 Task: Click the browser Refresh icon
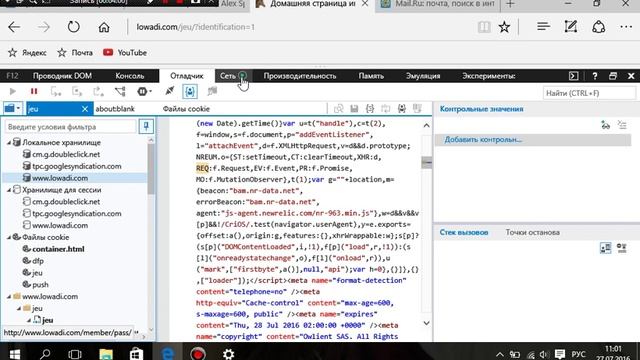(73, 27)
